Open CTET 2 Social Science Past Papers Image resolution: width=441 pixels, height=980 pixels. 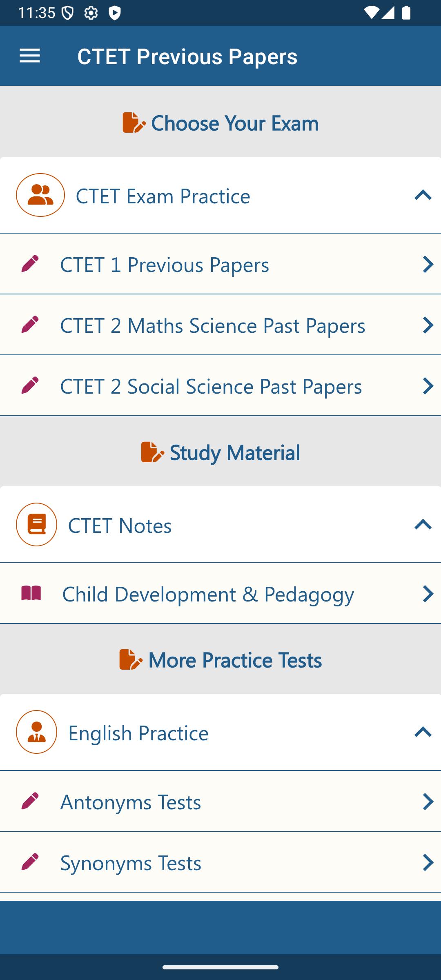click(211, 386)
